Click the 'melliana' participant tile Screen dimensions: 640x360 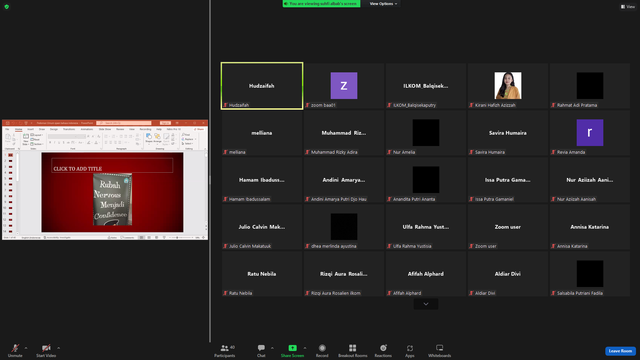pyautogui.click(x=262, y=133)
